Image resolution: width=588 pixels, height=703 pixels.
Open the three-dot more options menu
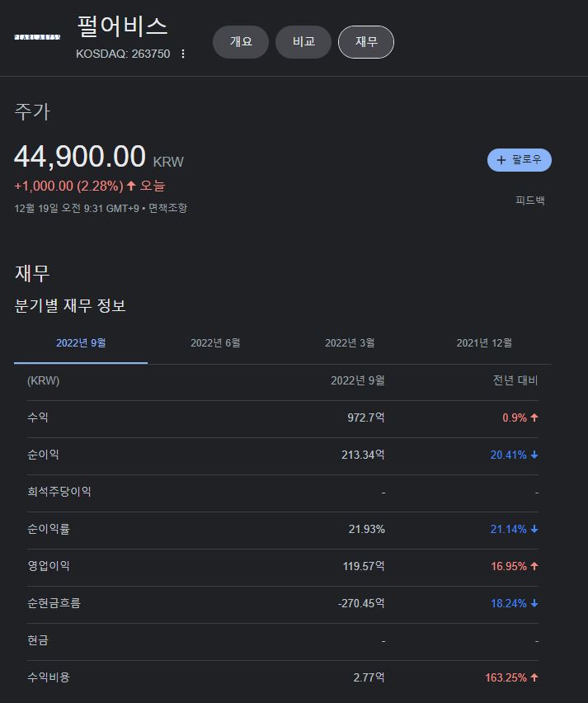tap(183, 54)
